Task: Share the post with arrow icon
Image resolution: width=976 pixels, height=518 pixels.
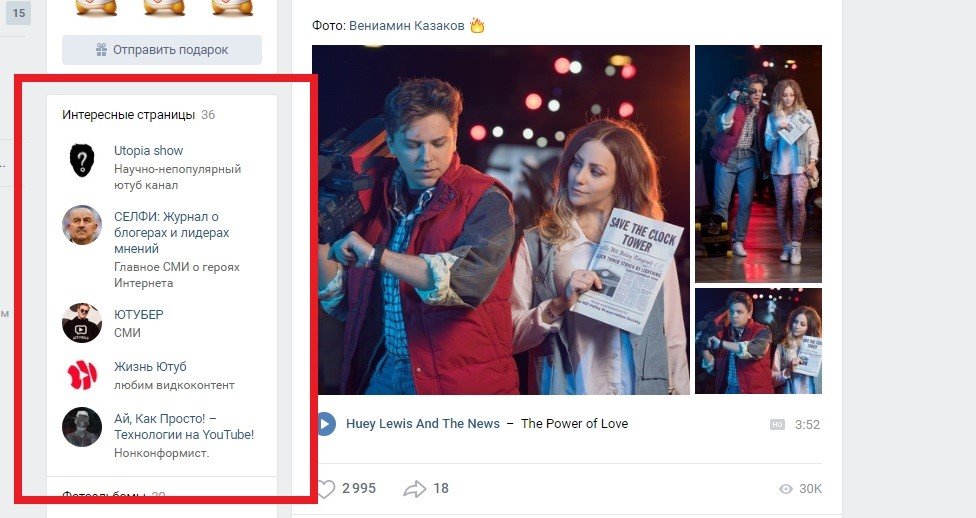Action: pos(415,489)
